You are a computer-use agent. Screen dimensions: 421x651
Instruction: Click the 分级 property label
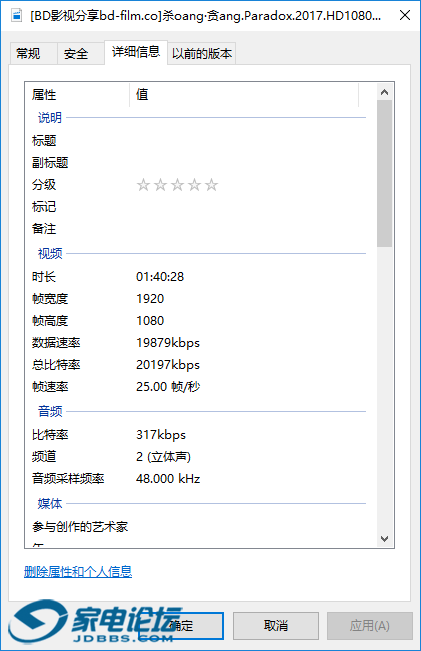click(44, 185)
